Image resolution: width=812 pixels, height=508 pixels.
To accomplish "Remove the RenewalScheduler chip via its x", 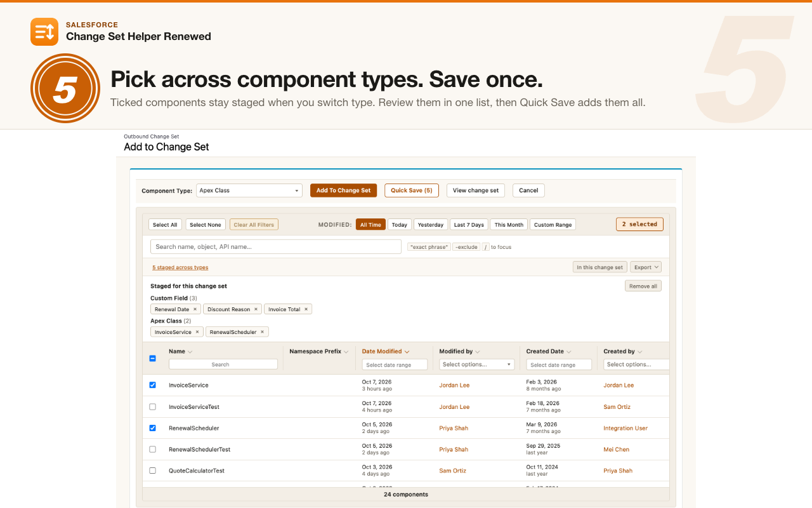I will pyautogui.click(x=262, y=332).
